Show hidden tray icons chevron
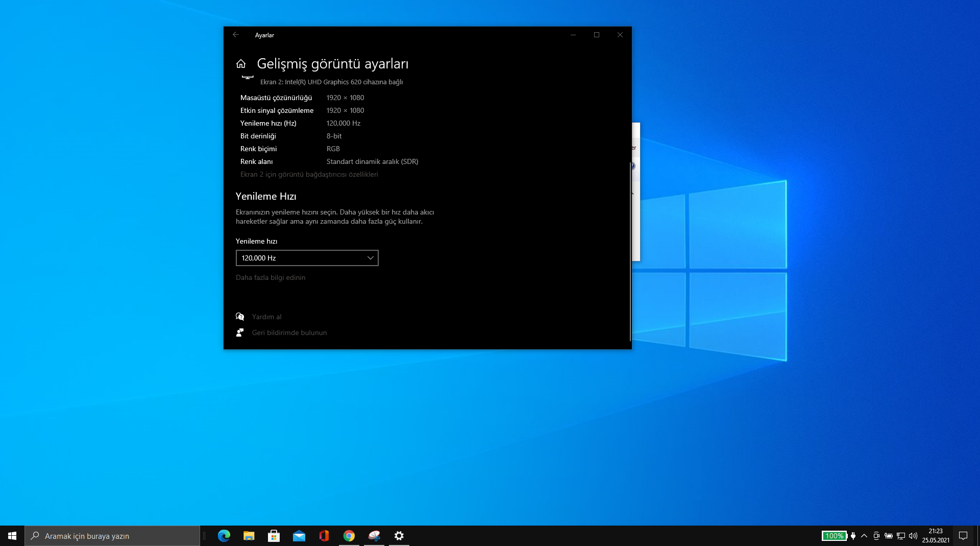 click(x=864, y=536)
